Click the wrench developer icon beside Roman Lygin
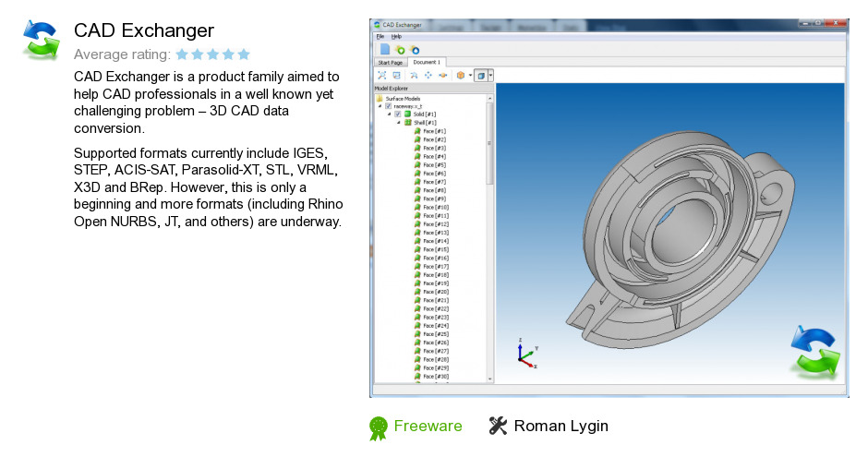The image size is (868, 469). pyautogui.click(x=498, y=426)
